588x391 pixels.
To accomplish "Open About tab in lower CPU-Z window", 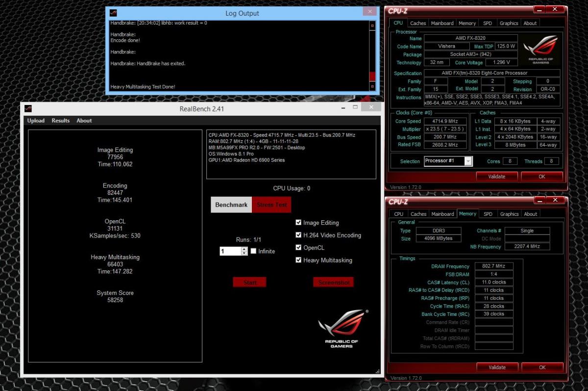I will (x=531, y=214).
